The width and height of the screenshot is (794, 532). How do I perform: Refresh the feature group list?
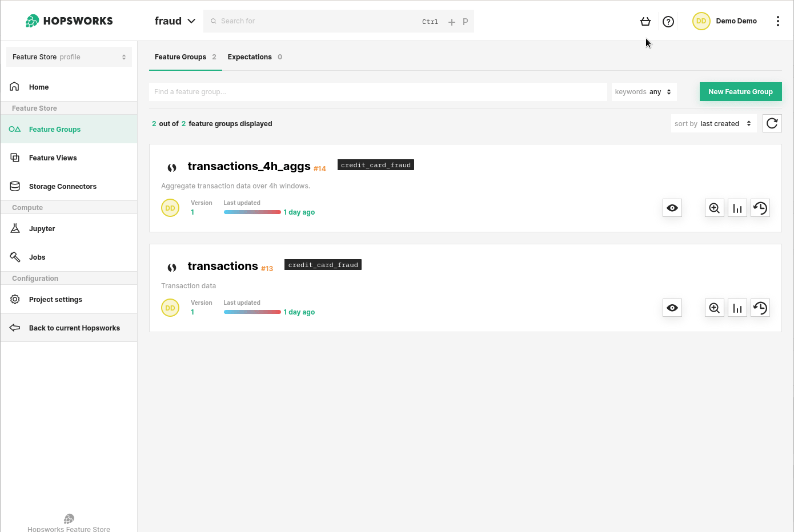[772, 123]
